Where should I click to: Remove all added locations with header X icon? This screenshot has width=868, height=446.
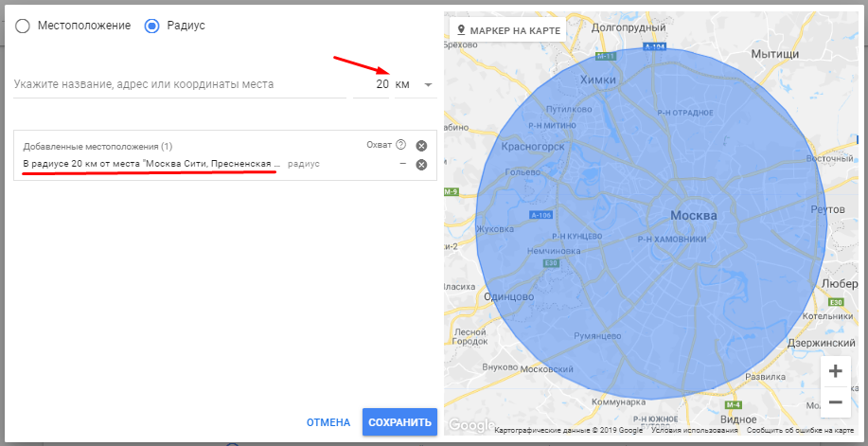coord(421,146)
